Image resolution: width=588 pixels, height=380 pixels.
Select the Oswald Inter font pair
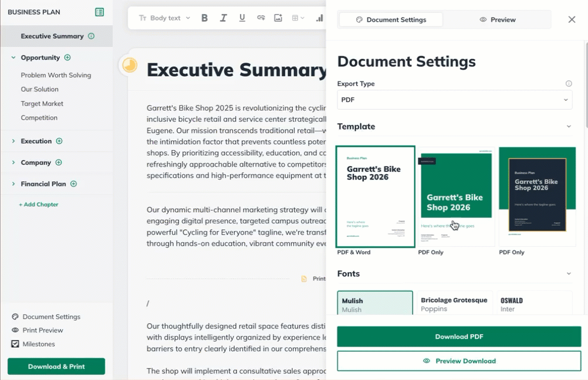pyautogui.click(x=534, y=304)
